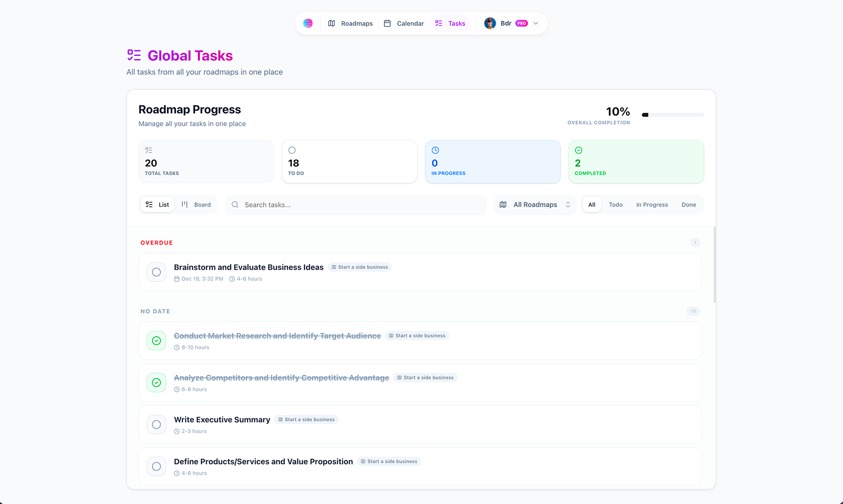Click the overall completion progress bar
843x504 pixels.
click(673, 115)
